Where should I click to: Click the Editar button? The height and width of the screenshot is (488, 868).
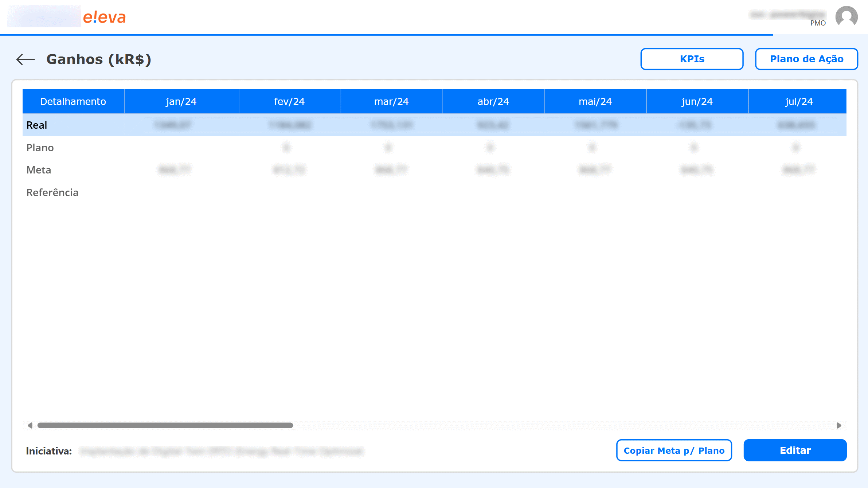(x=795, y=450)
